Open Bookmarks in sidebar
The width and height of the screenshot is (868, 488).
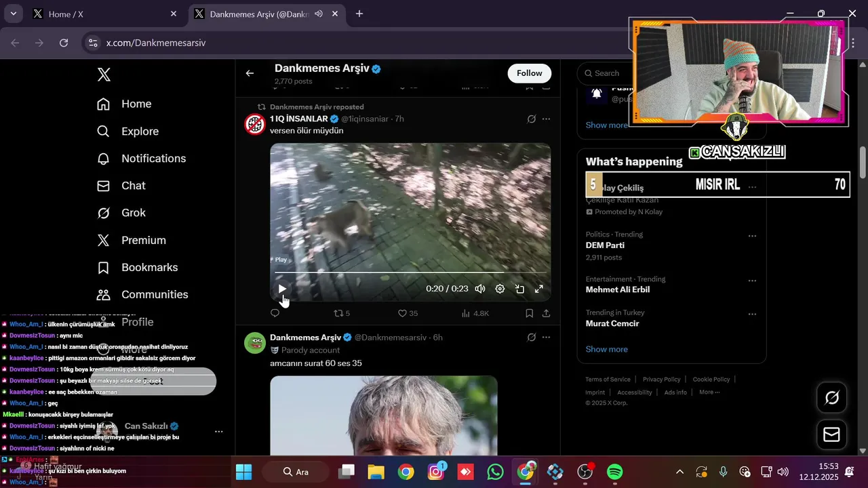[x=137, y=268]
